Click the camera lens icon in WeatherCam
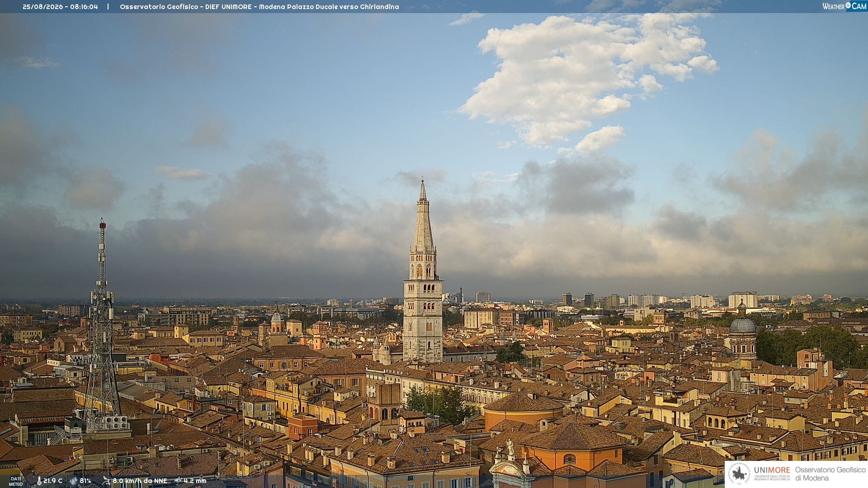 pos(848,5)
